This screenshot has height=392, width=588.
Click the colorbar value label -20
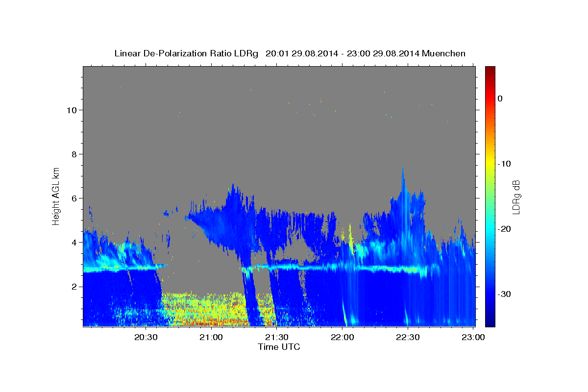504,229
